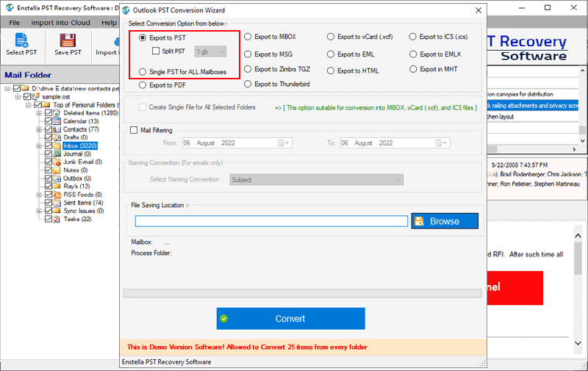Select the Export to Zimbra TGZ option
The image size is (588, 371).
(x=248, y=69)
